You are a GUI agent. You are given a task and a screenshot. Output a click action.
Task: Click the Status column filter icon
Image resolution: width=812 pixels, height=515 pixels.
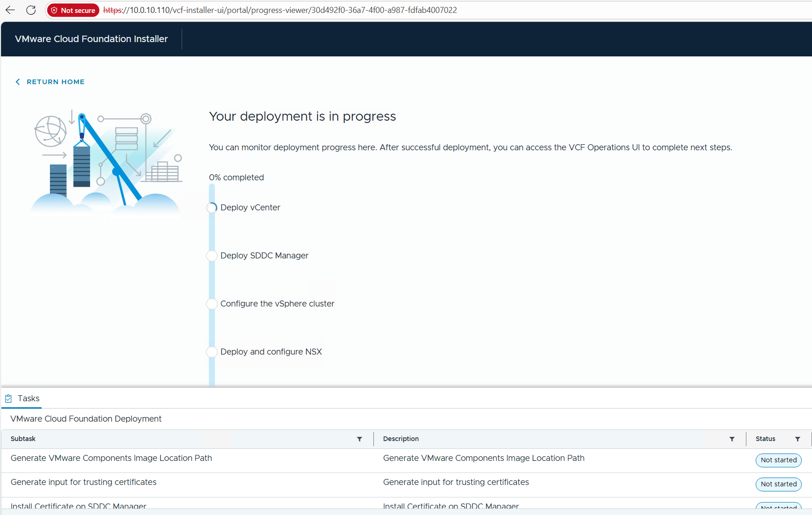point(798,439)
